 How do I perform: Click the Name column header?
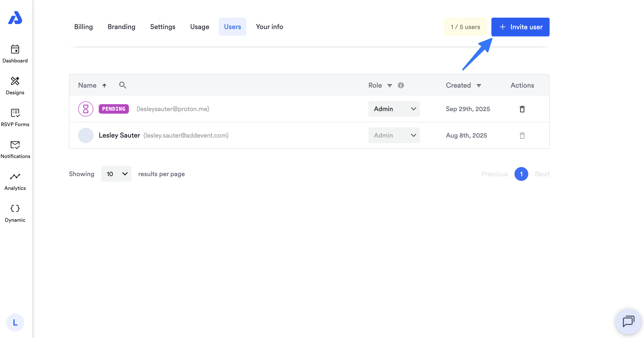pyautogui.click(x=87, y=85)
